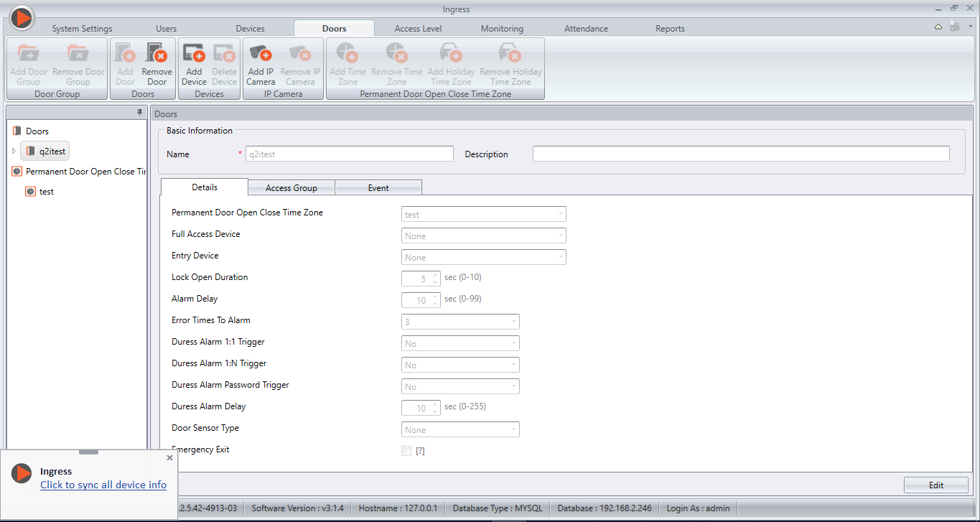This screenshot has width=980, height=522.
Task: Click the 'Basic Information' group label
Action: pos(200,131)
